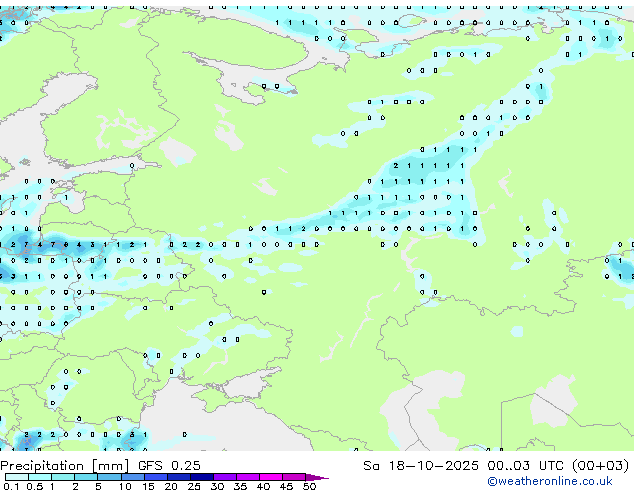Open the weatheronline.co.uk copyright link
634x490 pixels.
549,481
